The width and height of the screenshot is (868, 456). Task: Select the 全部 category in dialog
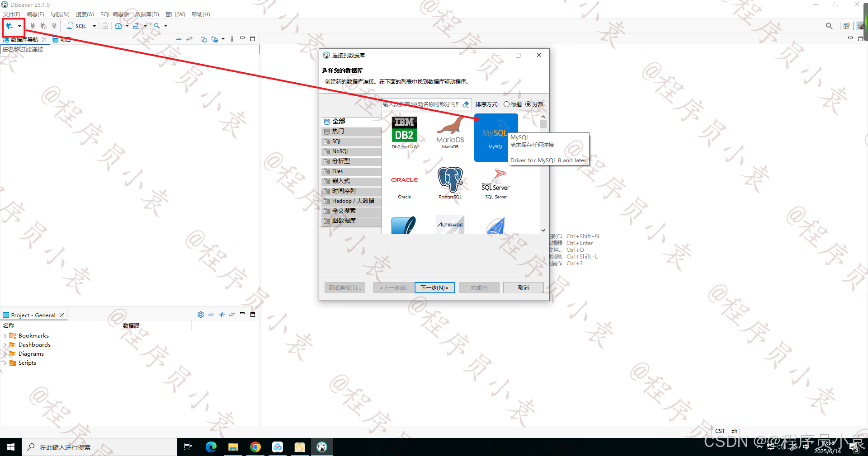coord(352,122)
